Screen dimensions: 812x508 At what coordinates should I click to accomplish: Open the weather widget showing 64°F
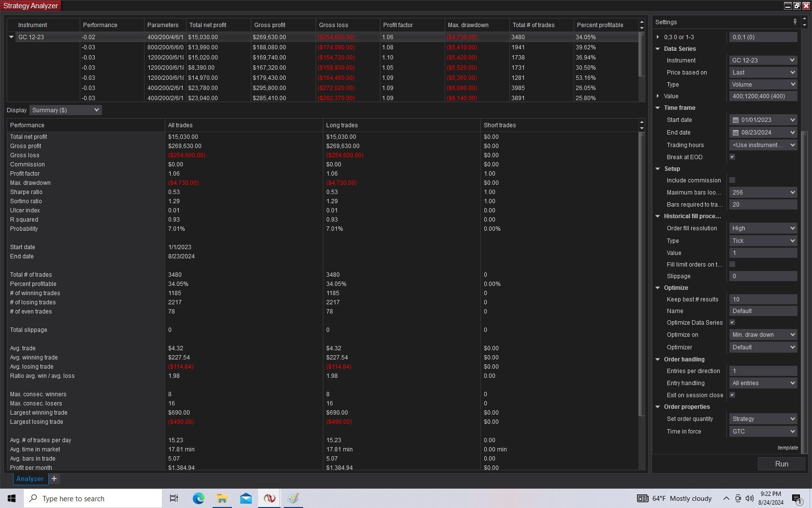pos(674,498)
